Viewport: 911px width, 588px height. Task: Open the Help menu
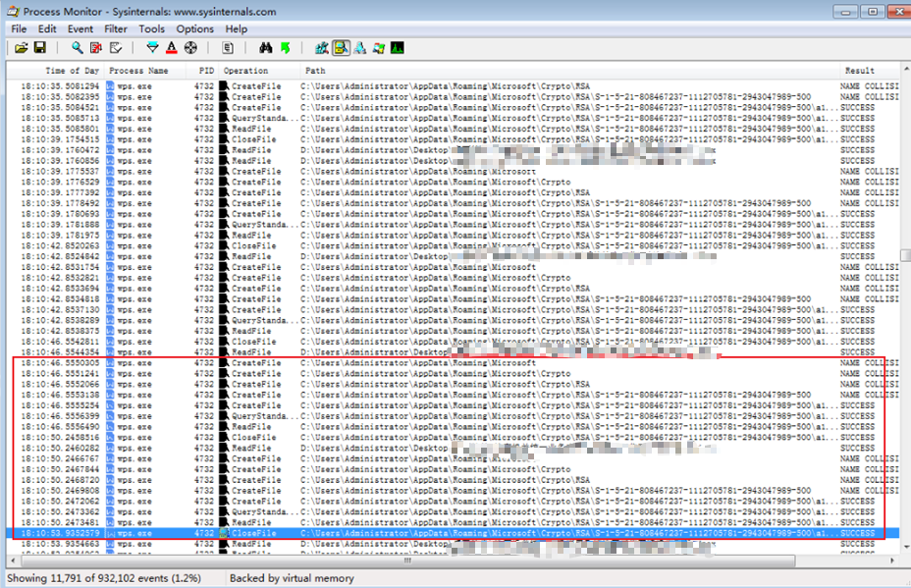click(x=236, y=29)
